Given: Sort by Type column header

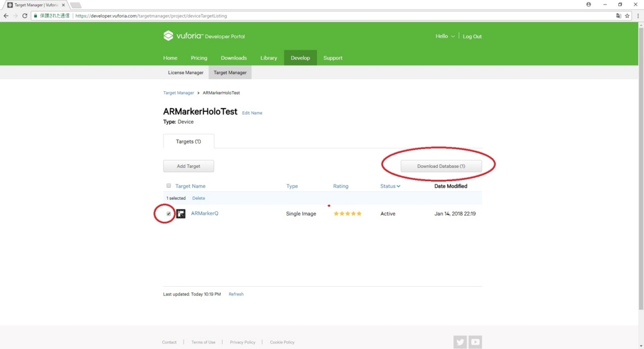Looking at the screenshot, I should tap(292, 186).
